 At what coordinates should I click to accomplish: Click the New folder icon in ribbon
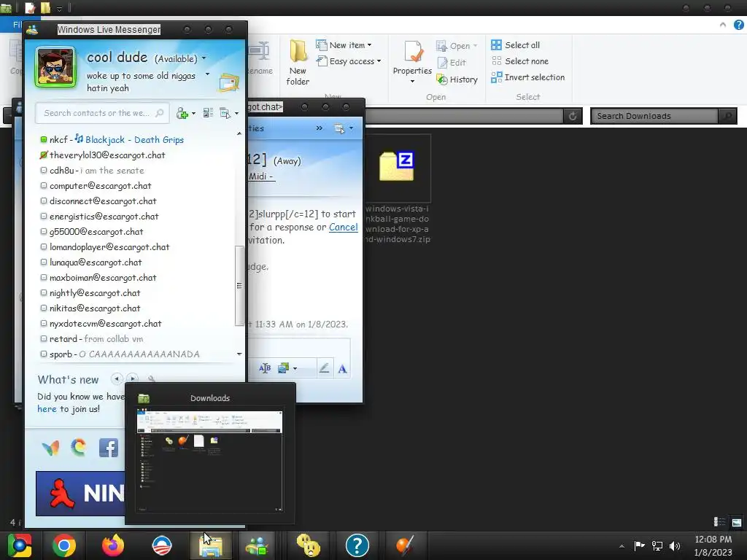point(298,50)
